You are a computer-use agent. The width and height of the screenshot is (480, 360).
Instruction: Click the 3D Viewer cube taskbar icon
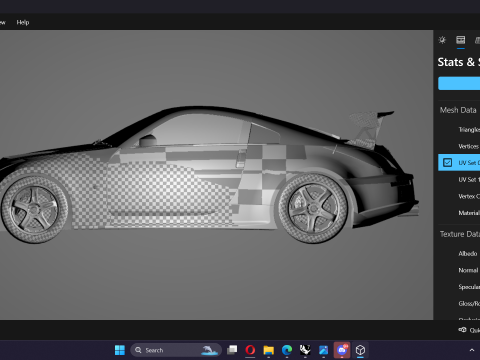coord(360,350)
